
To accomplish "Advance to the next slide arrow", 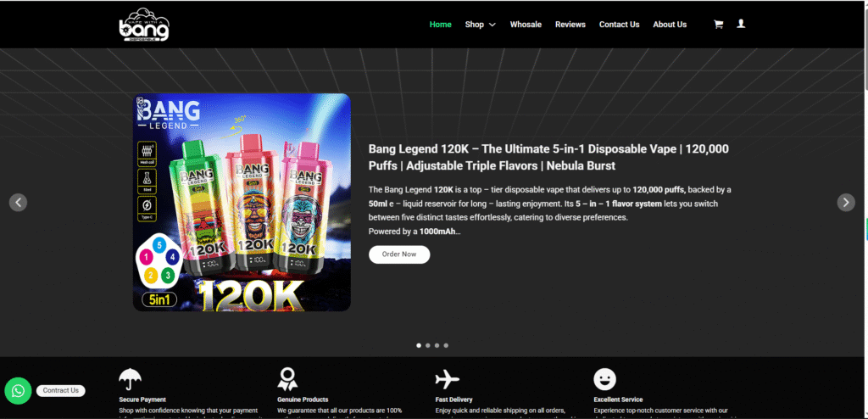I will 846,203.
